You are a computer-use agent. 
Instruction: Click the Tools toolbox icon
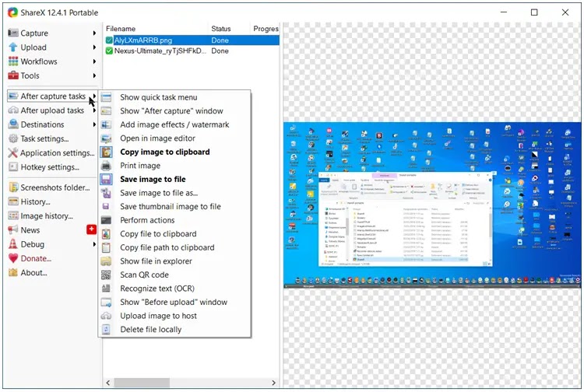(13, 75)
